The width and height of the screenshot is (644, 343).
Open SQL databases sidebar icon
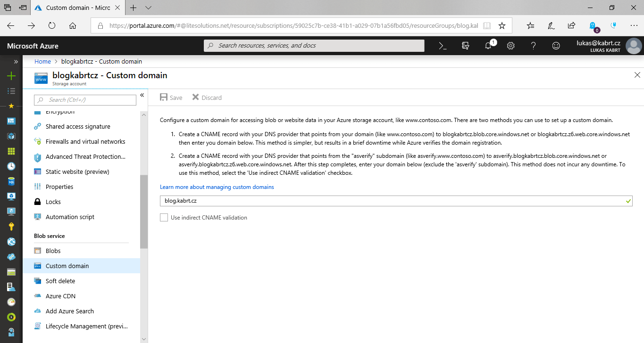point(11,181)
